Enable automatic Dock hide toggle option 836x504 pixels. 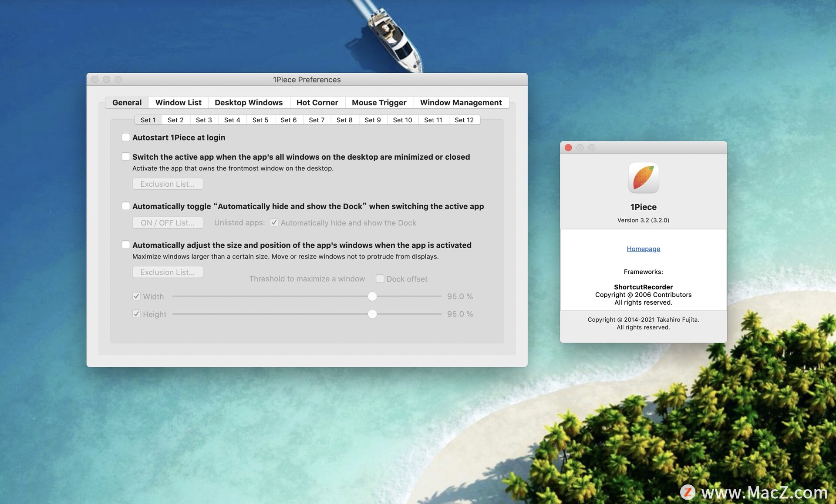coord(126,206)
